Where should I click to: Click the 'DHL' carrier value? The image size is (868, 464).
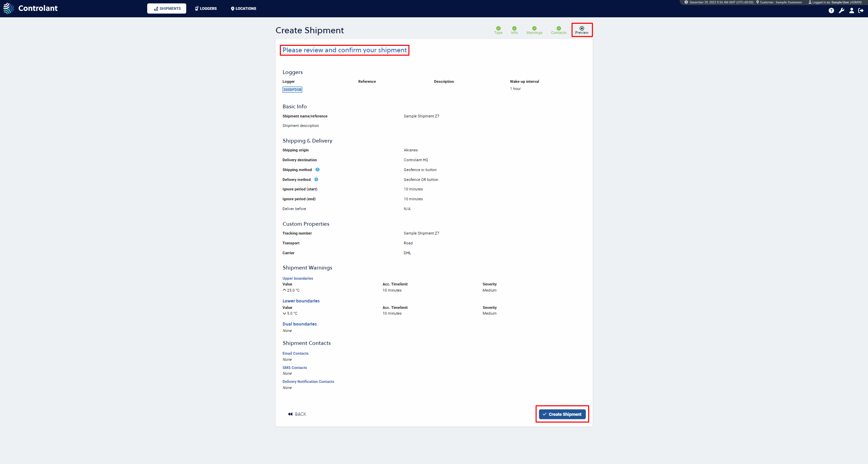coord(407,253)
